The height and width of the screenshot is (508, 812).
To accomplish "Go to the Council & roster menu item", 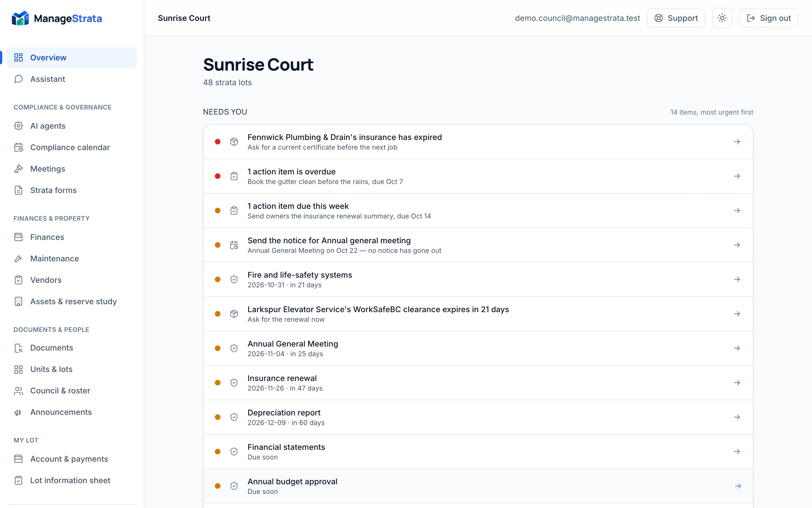I will 72,391.
